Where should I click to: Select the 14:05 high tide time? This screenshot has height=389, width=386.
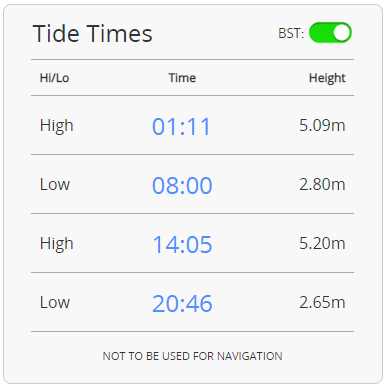point(182,245)
